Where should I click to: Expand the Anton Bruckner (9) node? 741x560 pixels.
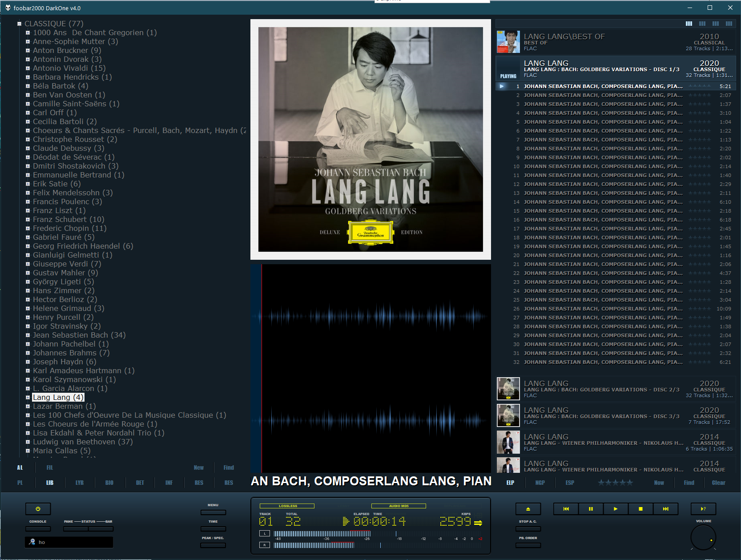click(28, 50)
